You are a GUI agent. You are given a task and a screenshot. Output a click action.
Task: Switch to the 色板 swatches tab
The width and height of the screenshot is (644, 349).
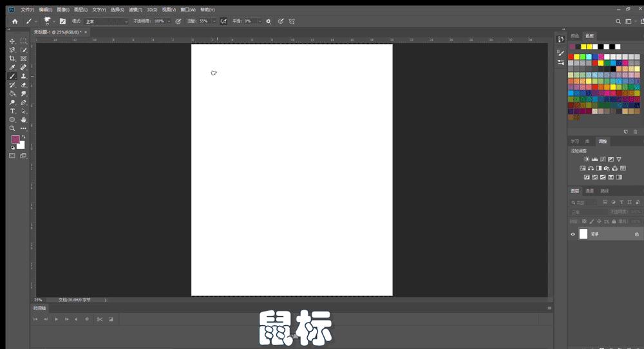tap(589, 36)
